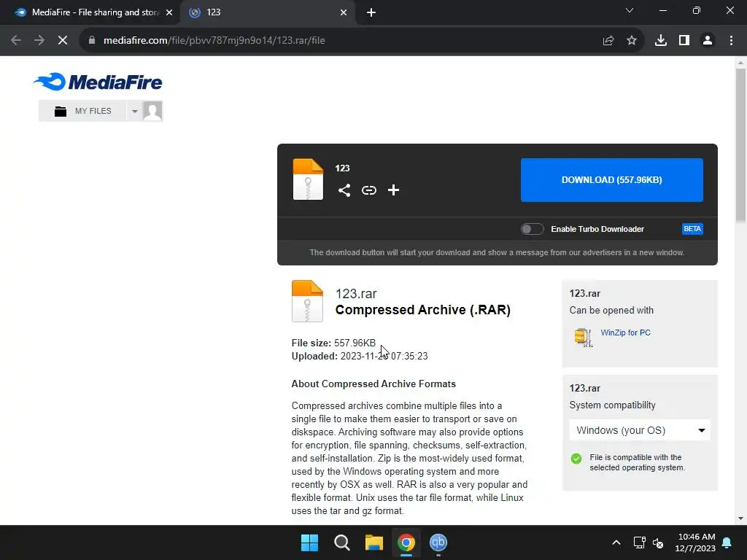Close the MediaFire File sharing tab

pos(169,12)
